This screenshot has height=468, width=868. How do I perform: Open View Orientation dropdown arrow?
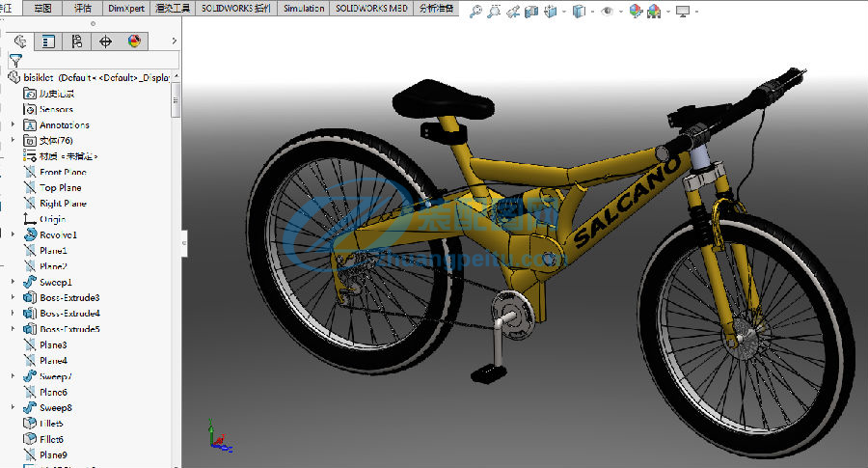pos(563,12)
